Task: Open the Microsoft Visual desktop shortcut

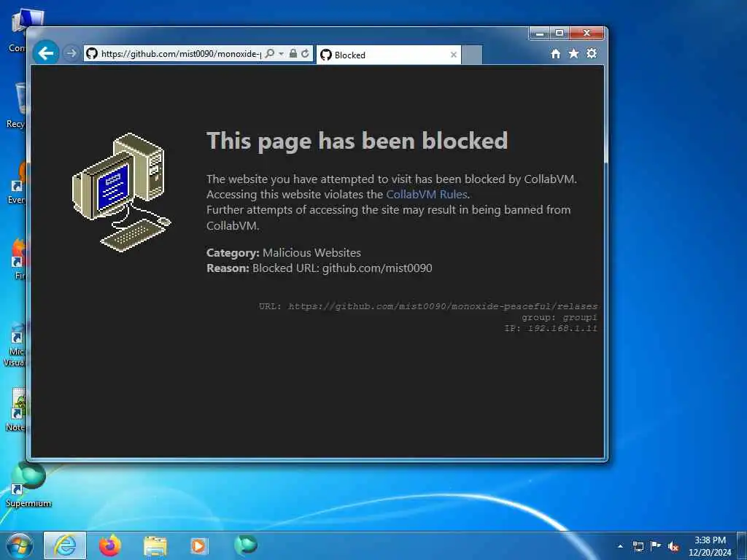Action: pyautogui.click(x=15, y=345)
